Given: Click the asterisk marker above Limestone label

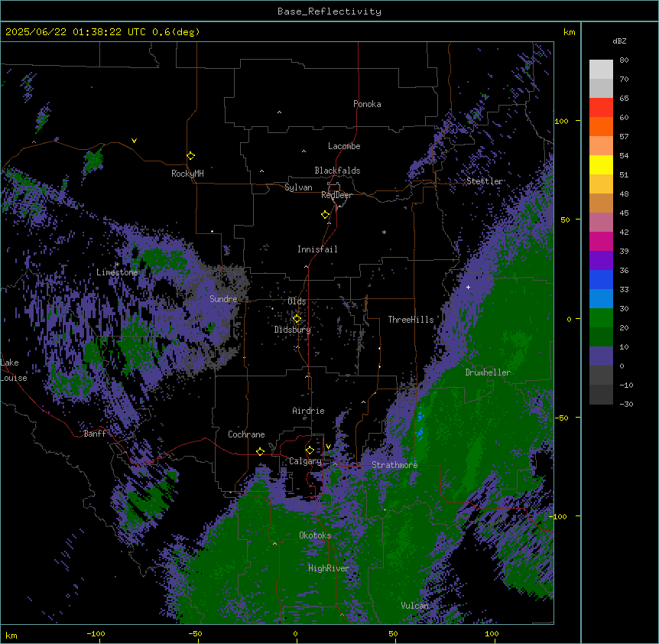Looking at the screenshot, I should (117, 265).
